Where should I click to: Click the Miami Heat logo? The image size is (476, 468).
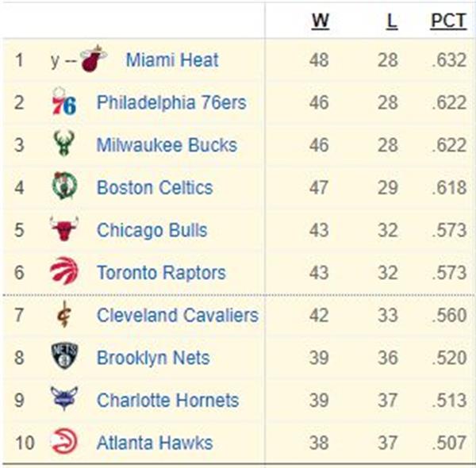tap(93, 58)
